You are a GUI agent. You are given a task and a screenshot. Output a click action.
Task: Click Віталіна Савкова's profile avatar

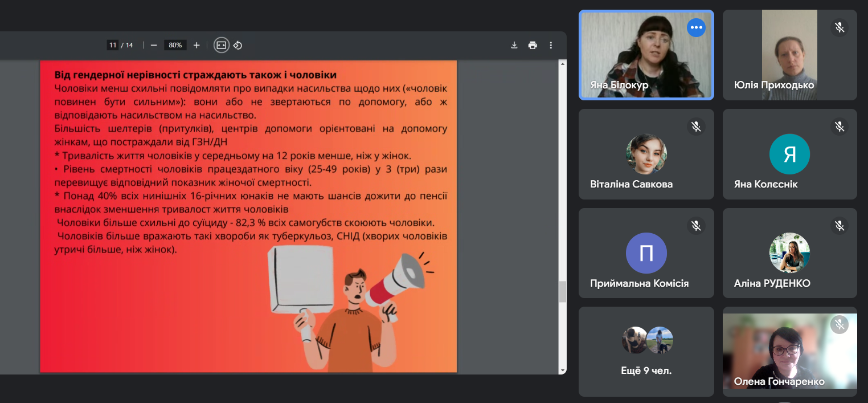(x=646, y=154)
